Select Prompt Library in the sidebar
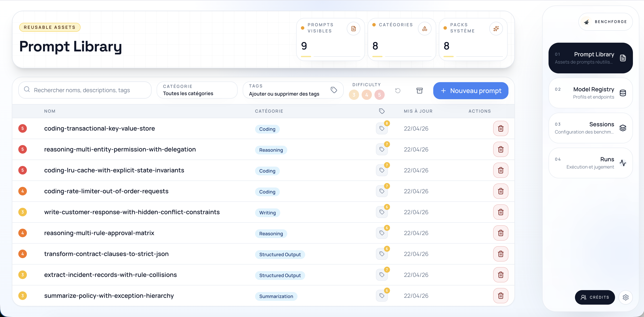Viewport: 644px width, 317px height. (591, 58)
